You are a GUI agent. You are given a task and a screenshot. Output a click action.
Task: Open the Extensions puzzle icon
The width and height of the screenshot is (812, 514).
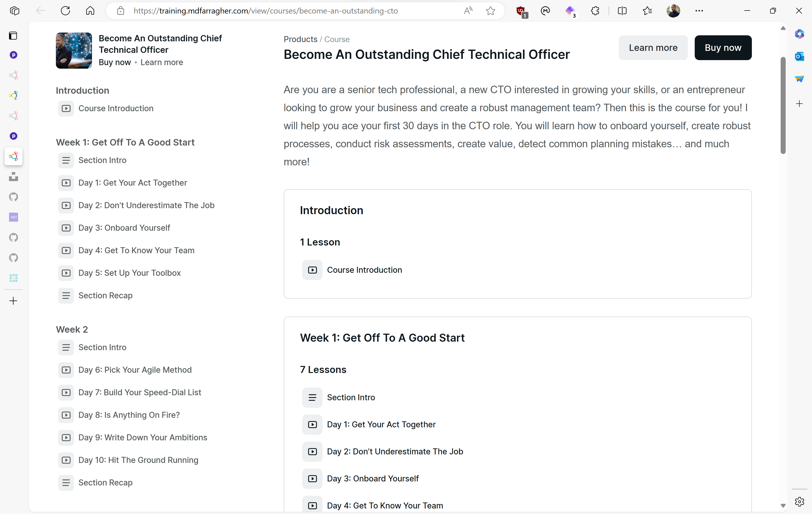point(595,11)
